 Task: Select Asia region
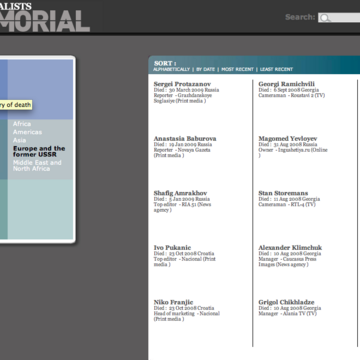(19, 140)
